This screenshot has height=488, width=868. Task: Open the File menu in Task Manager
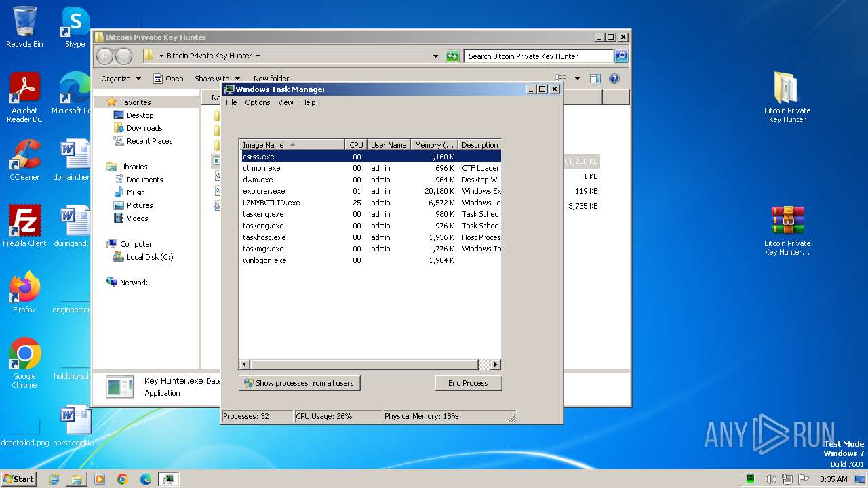click(x=231, y=102)
